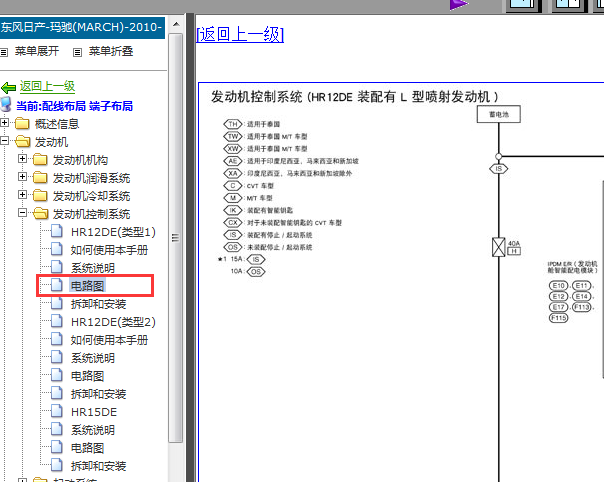604x482 pixels.
Task: Select 当前:配线布局 端子布局 heading
Action: point(74,106)
